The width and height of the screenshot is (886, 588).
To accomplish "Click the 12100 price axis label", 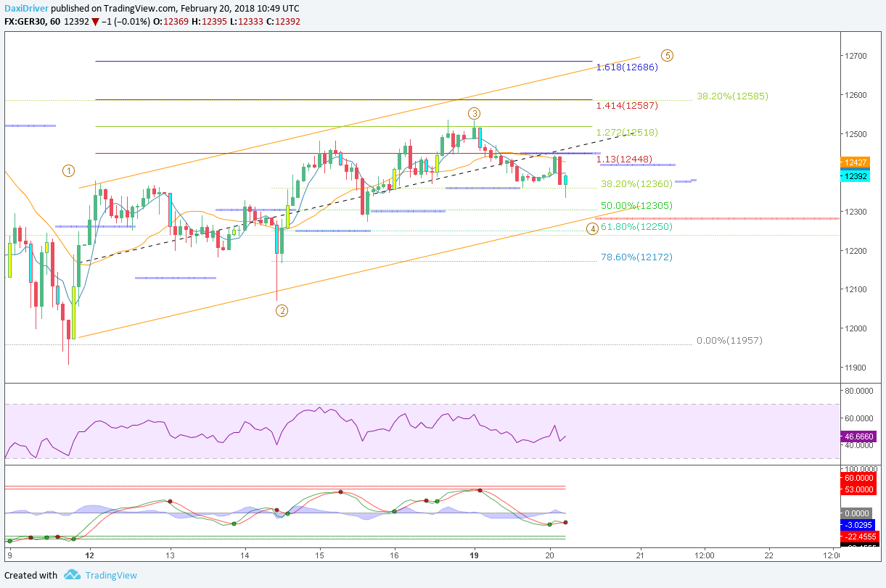I will (855, 289).
